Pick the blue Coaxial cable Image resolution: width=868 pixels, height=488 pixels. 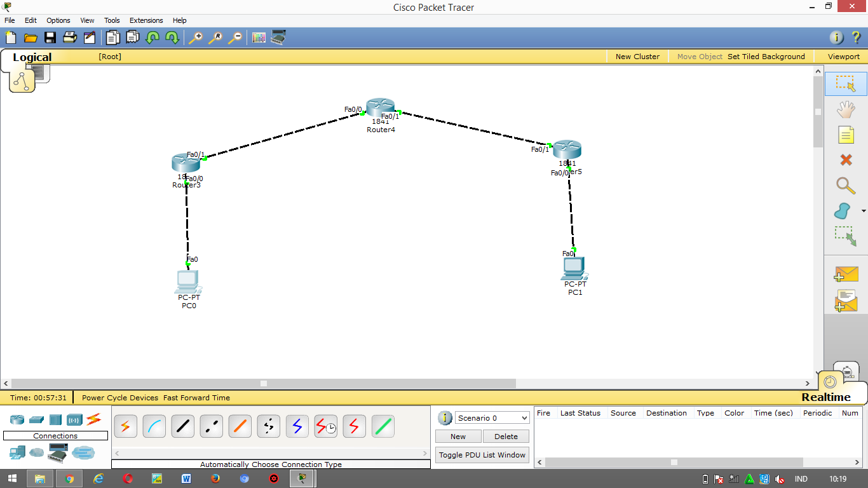pyautogui.click(x=297, y=426)
